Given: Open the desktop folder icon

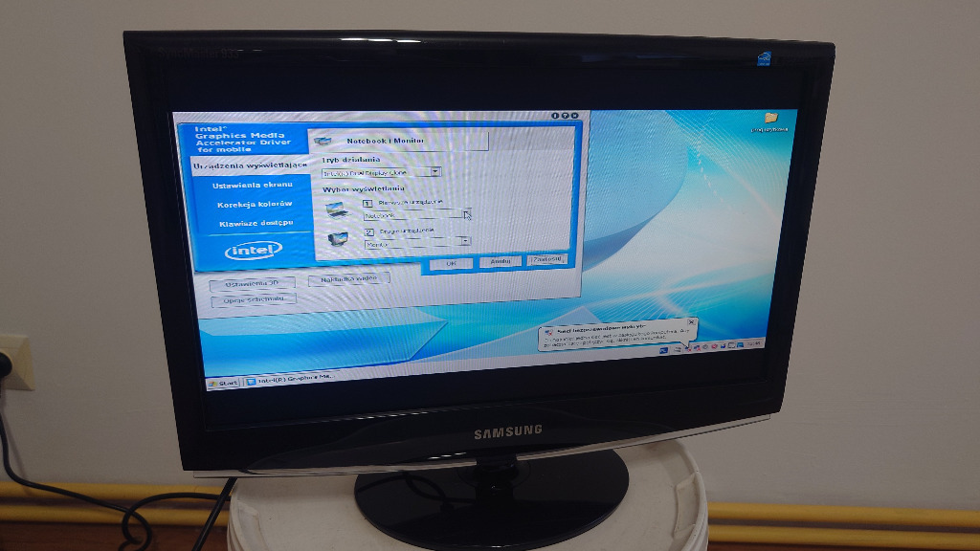Looking at the screenshot, I should (x=770, y=118).
